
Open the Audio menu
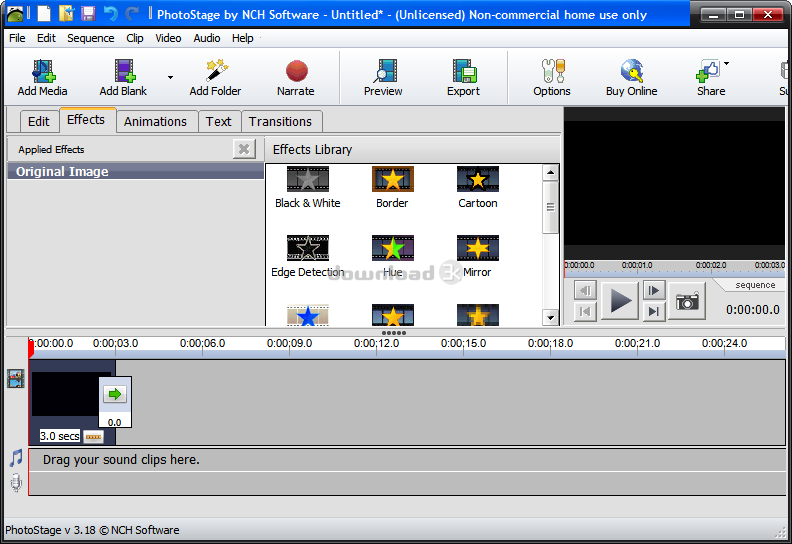click(x=207, y=38)
